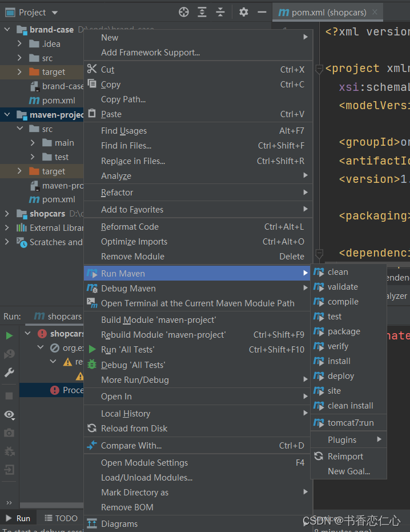The width and height of the screenshot is (410, 532).
Task: Close the pom.xml (shopcars) editor tab
Action: tap(375, 12)
